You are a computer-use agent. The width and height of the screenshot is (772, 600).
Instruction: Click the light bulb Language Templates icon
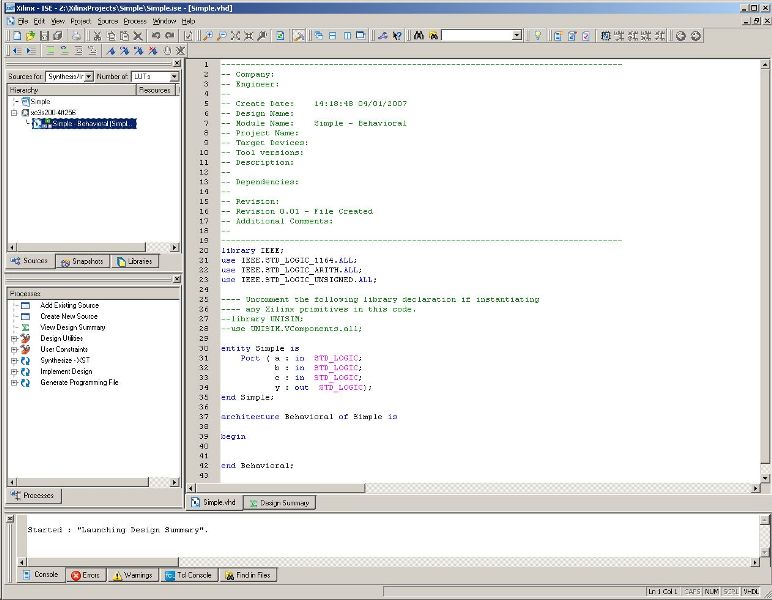click(x=538, y=35)
